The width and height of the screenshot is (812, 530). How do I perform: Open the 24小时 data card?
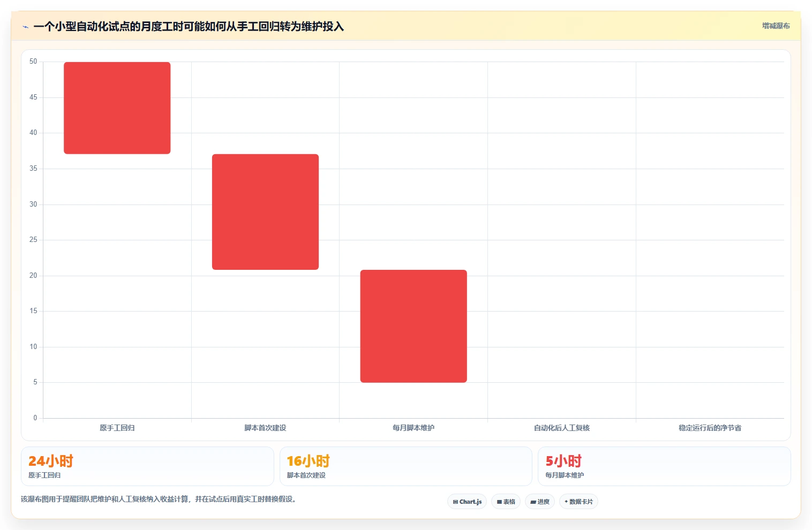tap(147, 466)
